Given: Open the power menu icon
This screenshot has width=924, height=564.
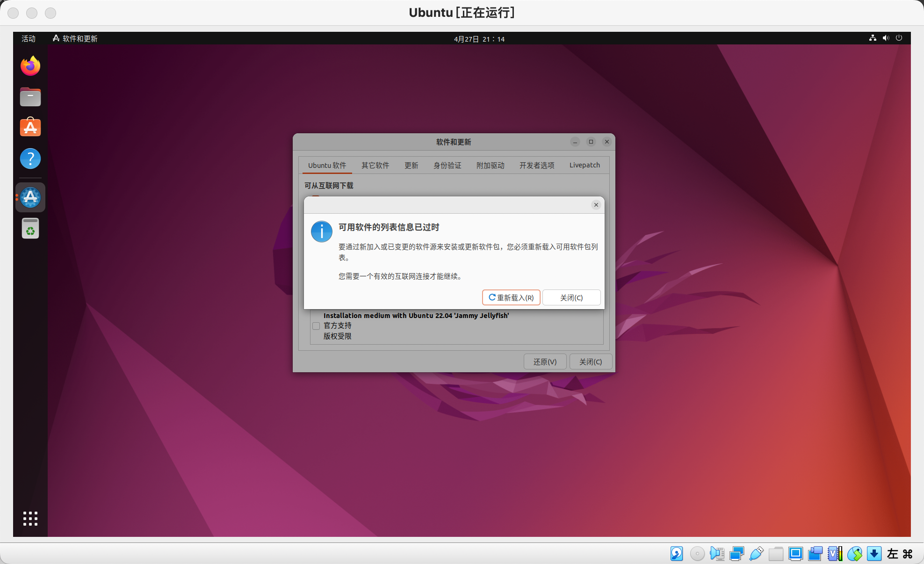Looking at the screenshot, I should (x=899, y=38).
